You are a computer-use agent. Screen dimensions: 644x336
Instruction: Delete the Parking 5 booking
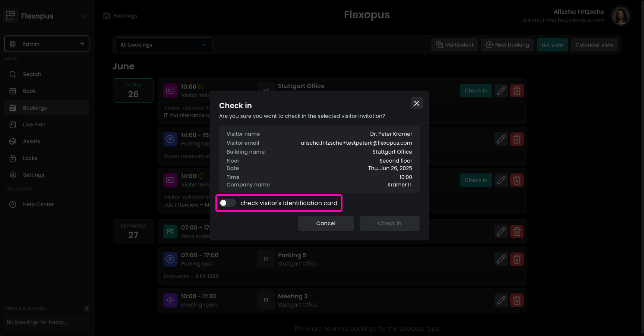pos(517,259)
